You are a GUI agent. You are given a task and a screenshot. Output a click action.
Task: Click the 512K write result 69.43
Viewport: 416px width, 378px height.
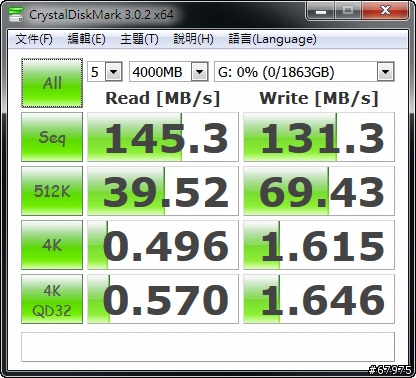click(x=319, y=191)
